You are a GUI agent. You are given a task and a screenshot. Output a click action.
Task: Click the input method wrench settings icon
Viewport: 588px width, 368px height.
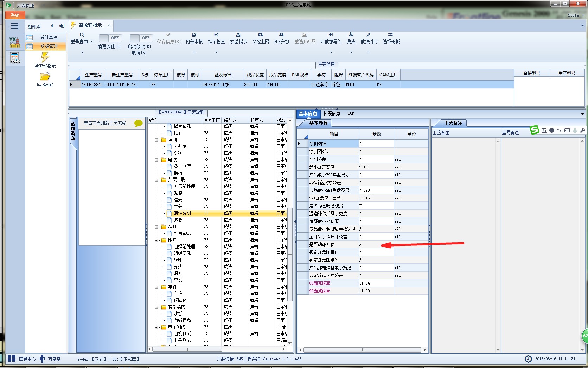(x=582, y=130)
